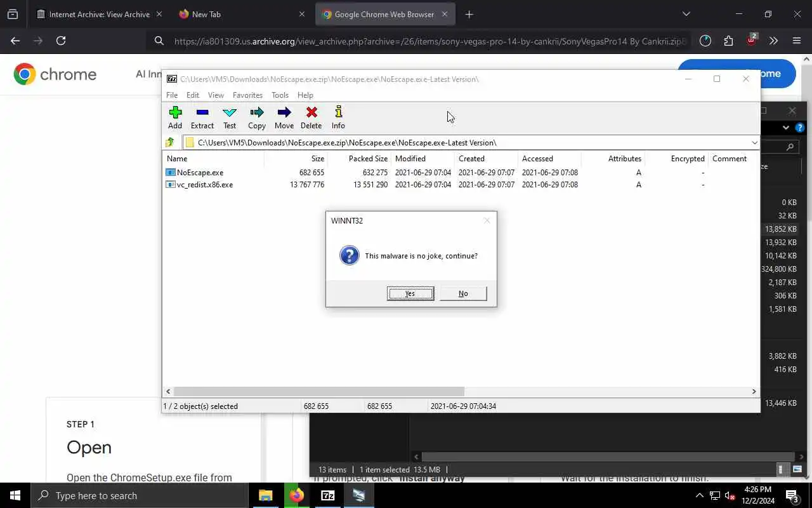
Task: Go up one folder level in 7-Zip
Action: [170, 143]
